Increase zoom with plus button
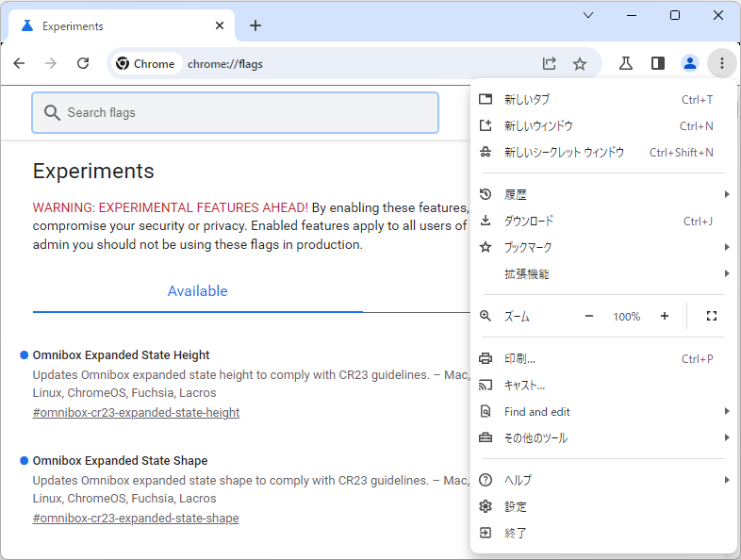Viewport: 741px width, 560px height. 665,316
